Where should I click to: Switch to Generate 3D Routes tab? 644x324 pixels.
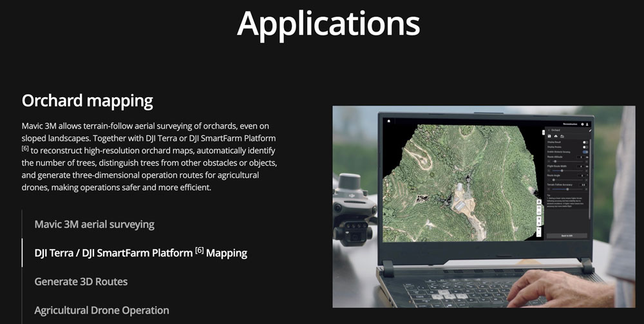81,281
